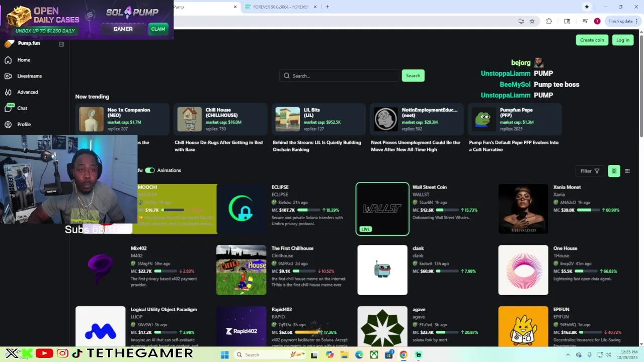Viewport: 644px width, 362px height.
Task: Click the install app icon in address bar
Action: coord(521,21)
